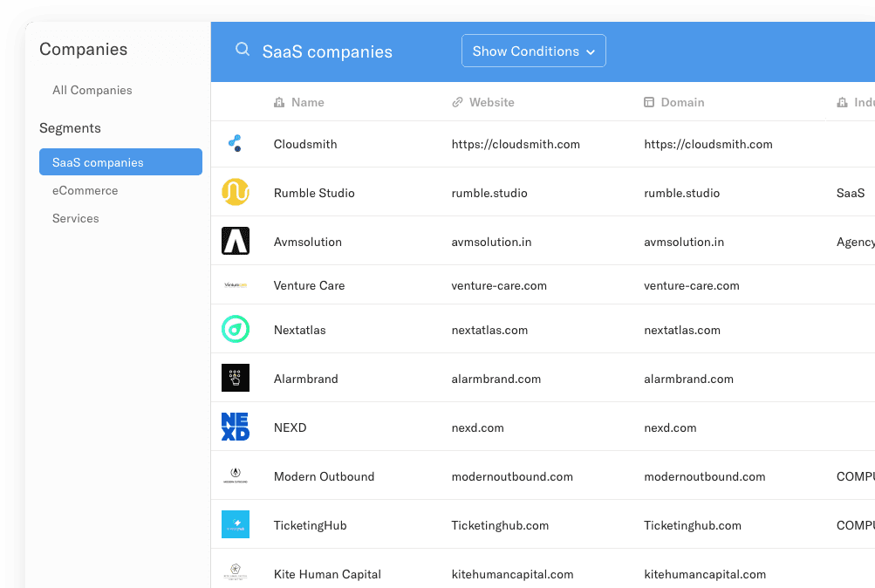Image resolution: width=875 pixels, height=588 pixels.
Task: Select All Companies in sidebar
Action: 92,91
